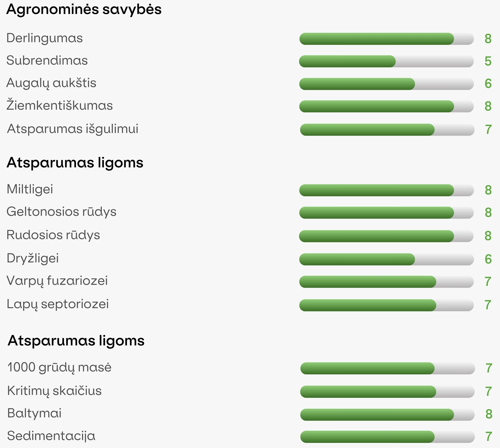Click the Žiemkentiškumas rating bar
The image size is (500, 448).
pyautogui.click(x=386, y=106)
